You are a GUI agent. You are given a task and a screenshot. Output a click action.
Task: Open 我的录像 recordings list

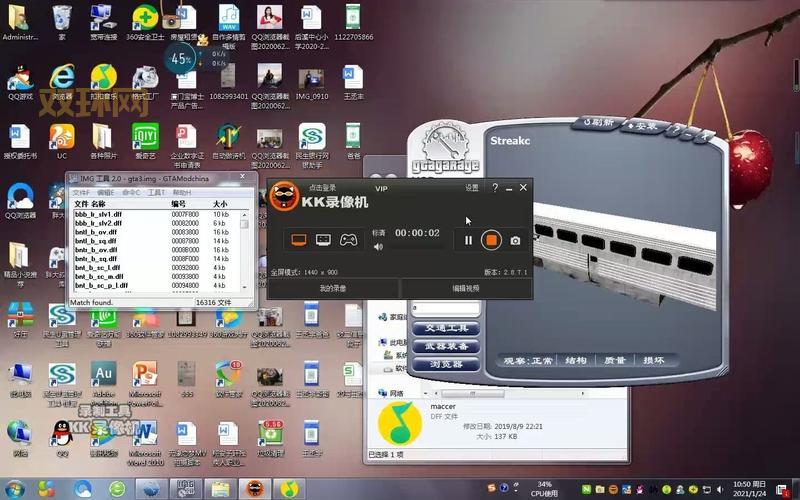pos(333,288)
